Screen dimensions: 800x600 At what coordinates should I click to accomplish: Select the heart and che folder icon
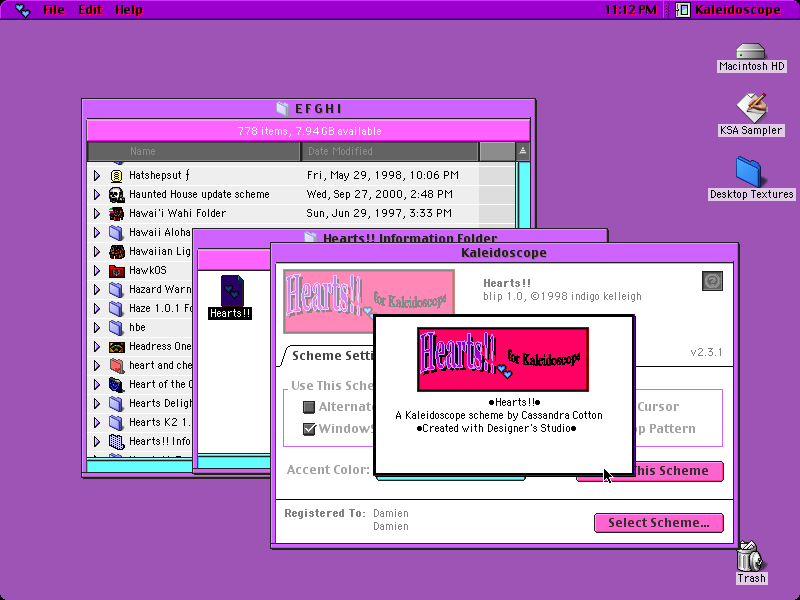click(116, 366)
